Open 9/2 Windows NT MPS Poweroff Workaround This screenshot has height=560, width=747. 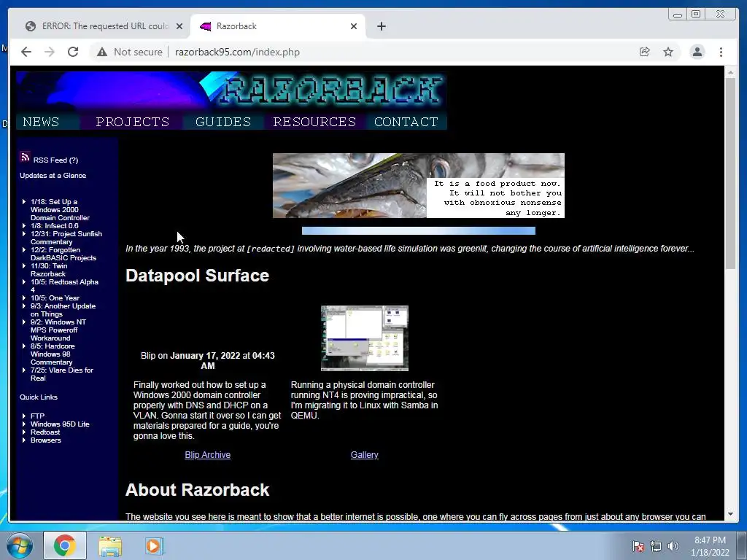(58, 330)
